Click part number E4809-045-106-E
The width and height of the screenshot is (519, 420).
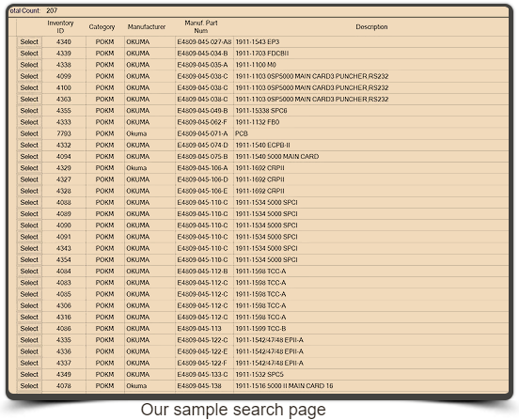tap(202, 191)
